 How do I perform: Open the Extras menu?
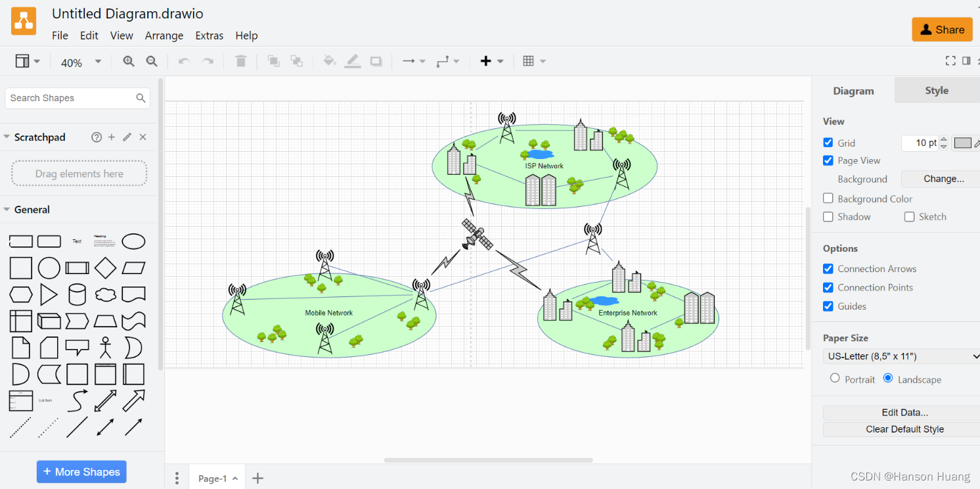tap(210, 35)
